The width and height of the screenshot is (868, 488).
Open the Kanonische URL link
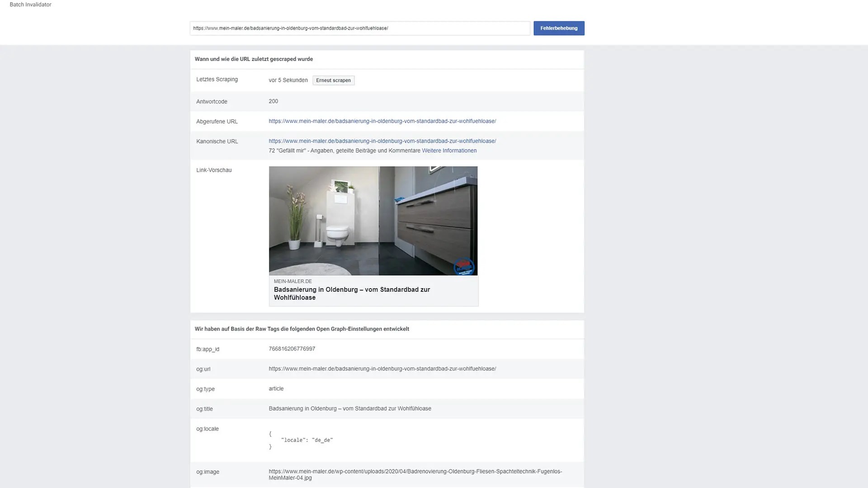click(382, 141)
